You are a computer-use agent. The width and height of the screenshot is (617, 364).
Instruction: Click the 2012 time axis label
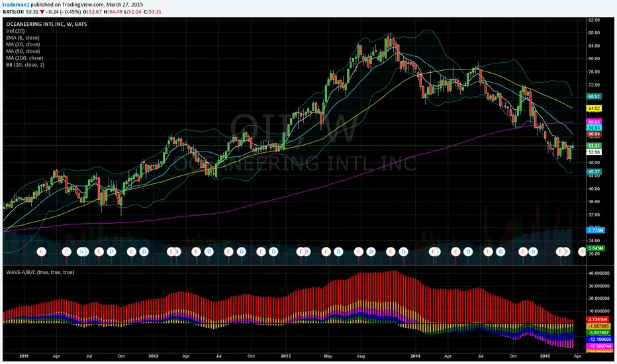(154, 356)
